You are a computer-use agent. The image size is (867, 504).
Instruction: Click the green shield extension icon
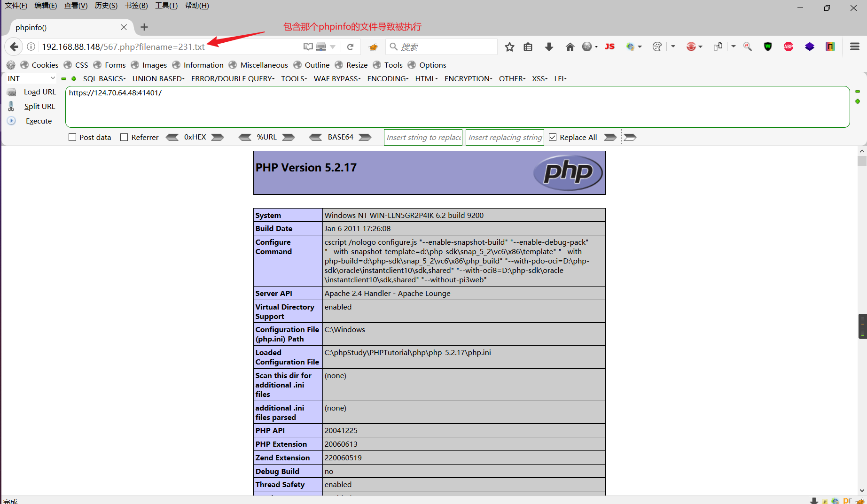pos(768,47)
